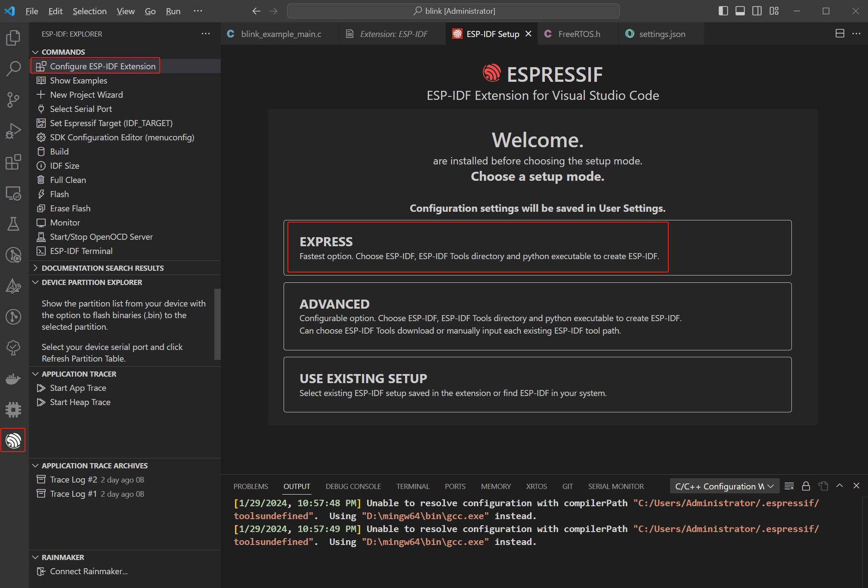
Task: Open the GitLens Inspect view in the activity bar
Action: [13, 255]
